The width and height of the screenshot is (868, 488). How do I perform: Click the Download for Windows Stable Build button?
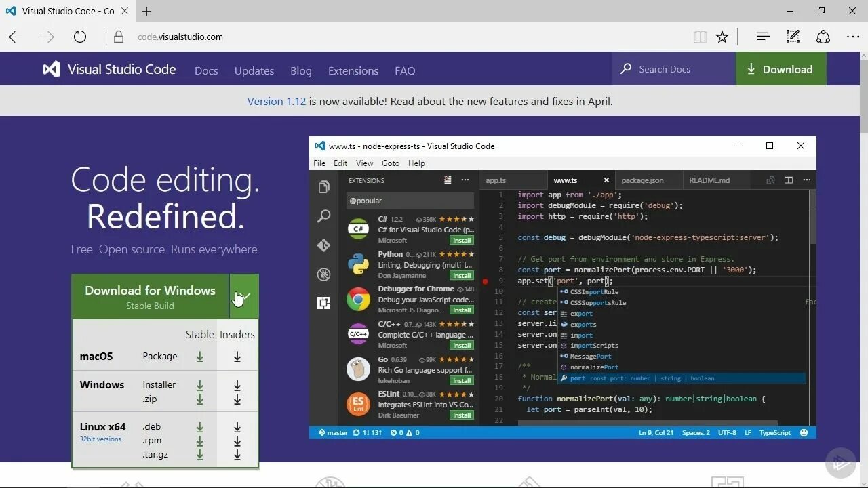tap(150, 297)
